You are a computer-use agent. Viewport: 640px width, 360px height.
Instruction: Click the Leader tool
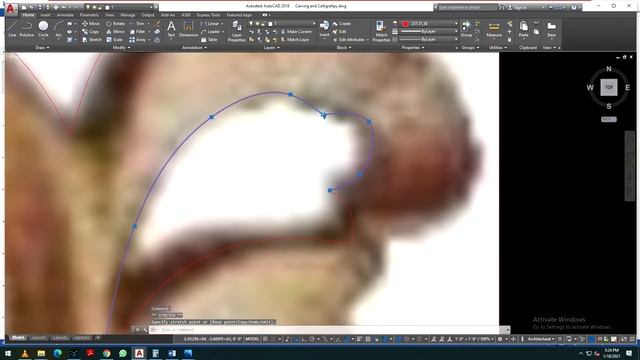(211, 31)
